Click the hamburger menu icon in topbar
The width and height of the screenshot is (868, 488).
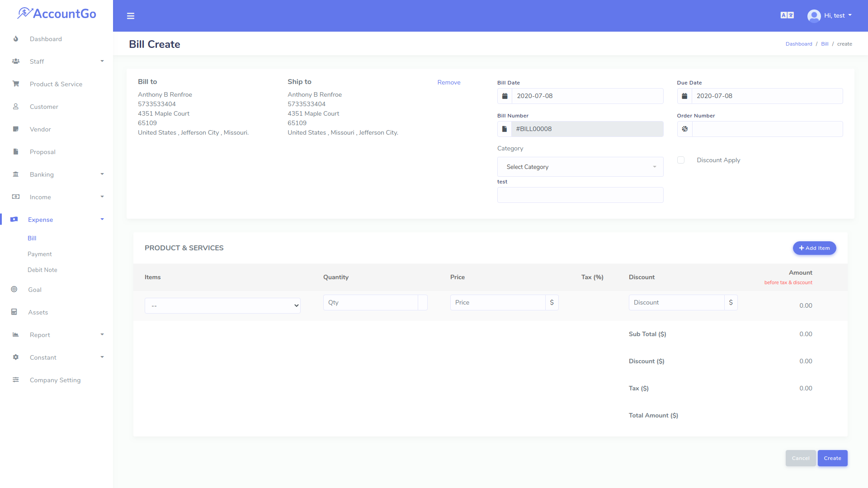(131, 16)
